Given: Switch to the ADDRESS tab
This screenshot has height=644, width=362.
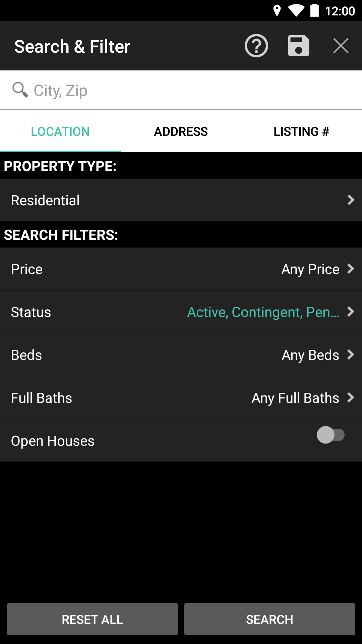Looking at the screenshot, I should click(x=181, y=131).
